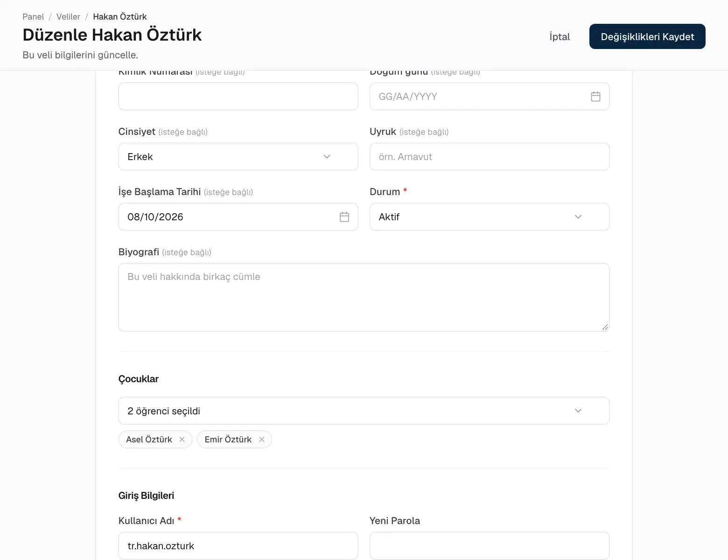The image size is (728, 560).
Task: Click the Doğum günü date field
Action: click(x=489, y=97)
